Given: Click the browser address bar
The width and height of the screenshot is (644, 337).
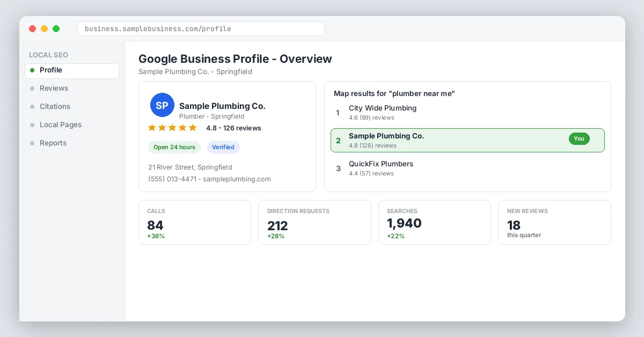Looking at the screenshot, I should click(x=201, y=29).
